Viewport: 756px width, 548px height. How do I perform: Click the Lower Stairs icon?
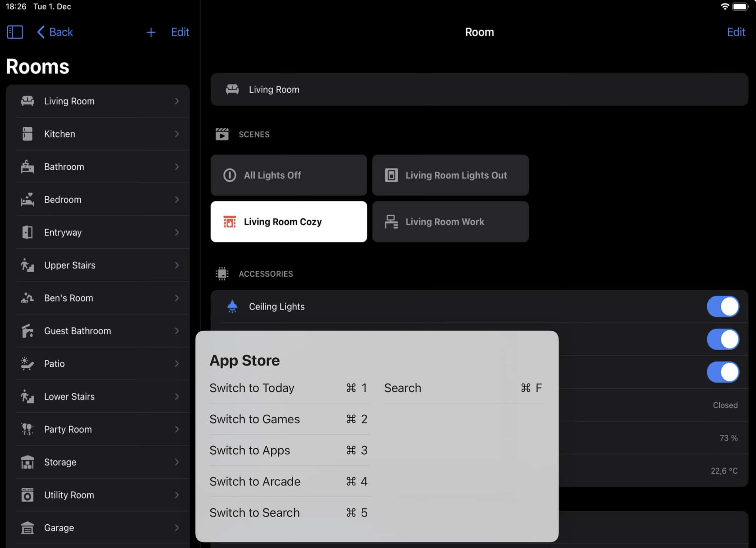coord(27,397)
